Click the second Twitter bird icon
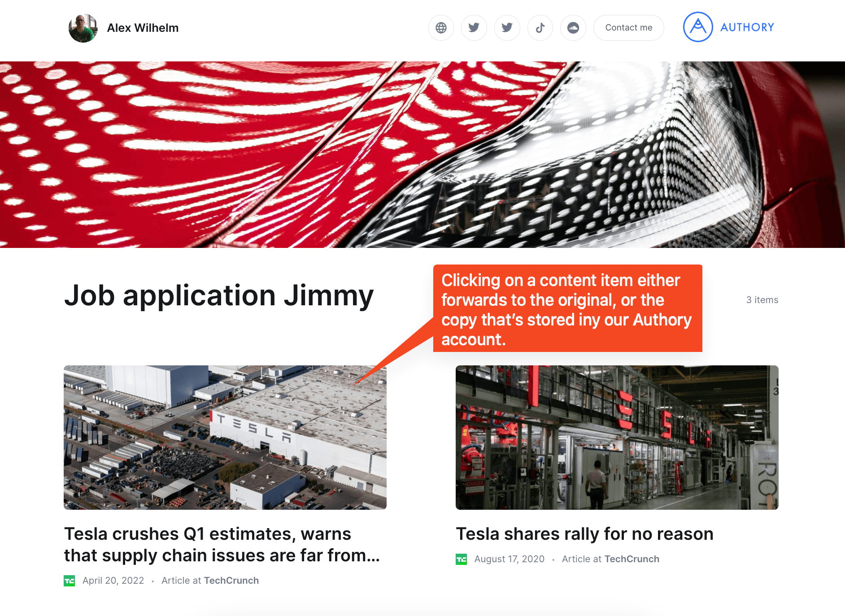Image resolution: width=845 pixels, height=616 pixels. point(507,28)
